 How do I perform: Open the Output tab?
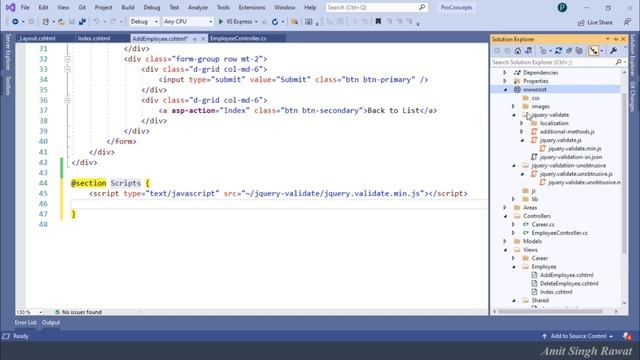coord(51,323)
